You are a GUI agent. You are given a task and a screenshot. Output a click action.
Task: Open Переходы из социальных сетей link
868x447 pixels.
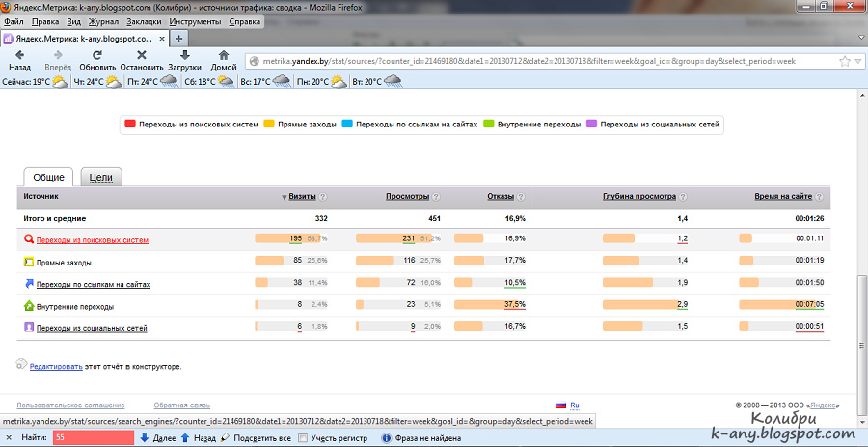tap(92, 328)
